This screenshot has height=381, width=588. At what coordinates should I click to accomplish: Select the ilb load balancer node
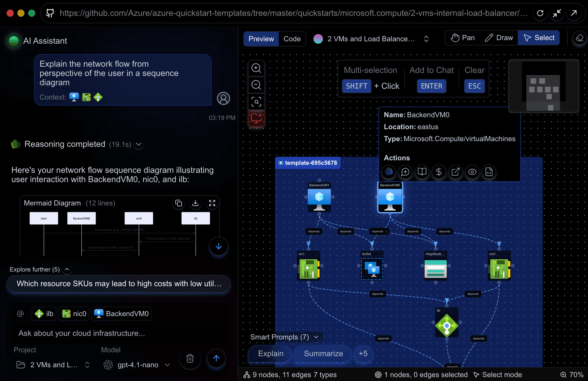(447, 322)
